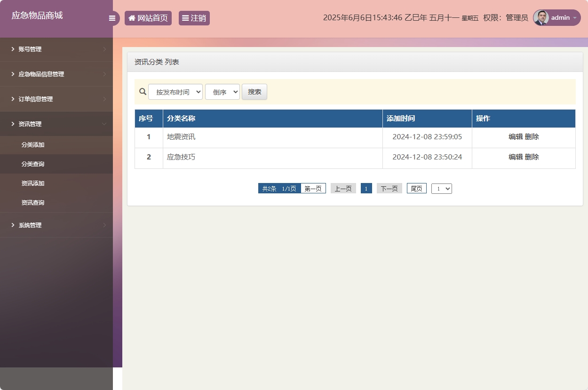The image size is (588, 390).
Task: Click the 共2条 total count label
Action: 270,188
